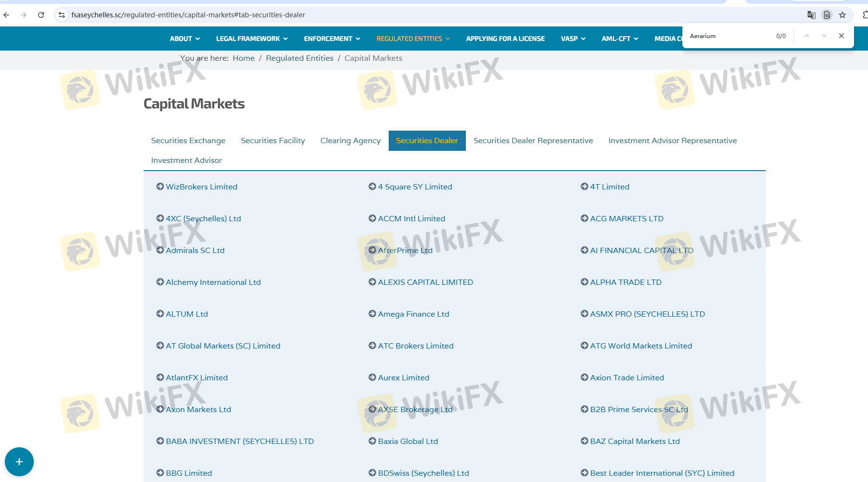Screen dimensions: 868x482
Task: Click the arrow icon beside ALPHA TRADE LTD
Action: click(x=584, y=282)
